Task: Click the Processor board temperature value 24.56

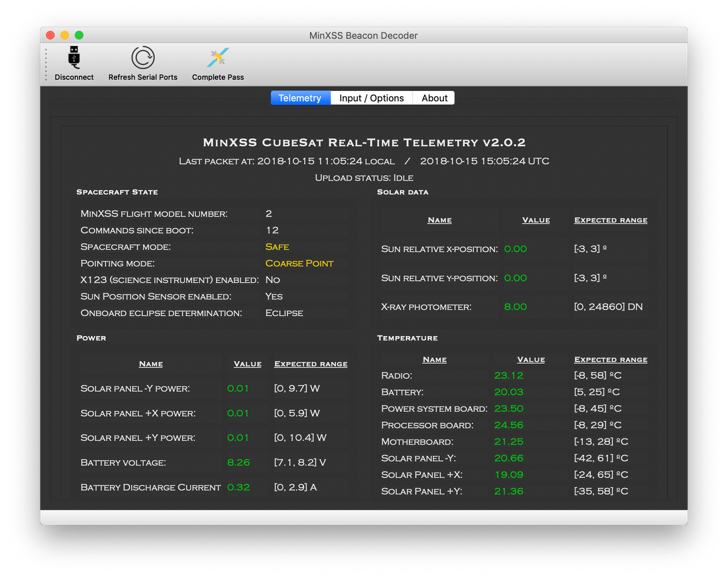Action: point(508,425)
